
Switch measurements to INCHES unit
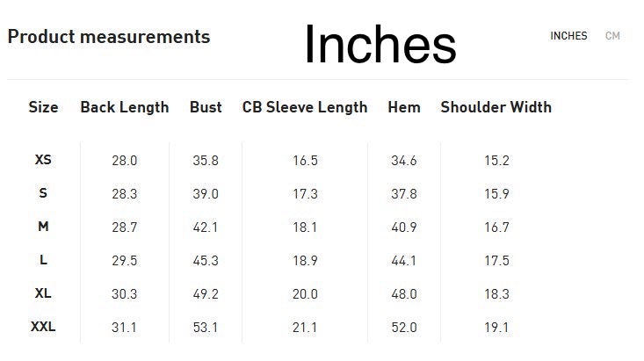[568, 36]
